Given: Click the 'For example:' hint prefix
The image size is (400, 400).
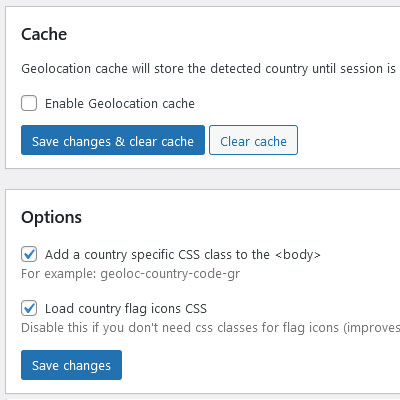Looking at the screenshot, I should tap(59, 274).
